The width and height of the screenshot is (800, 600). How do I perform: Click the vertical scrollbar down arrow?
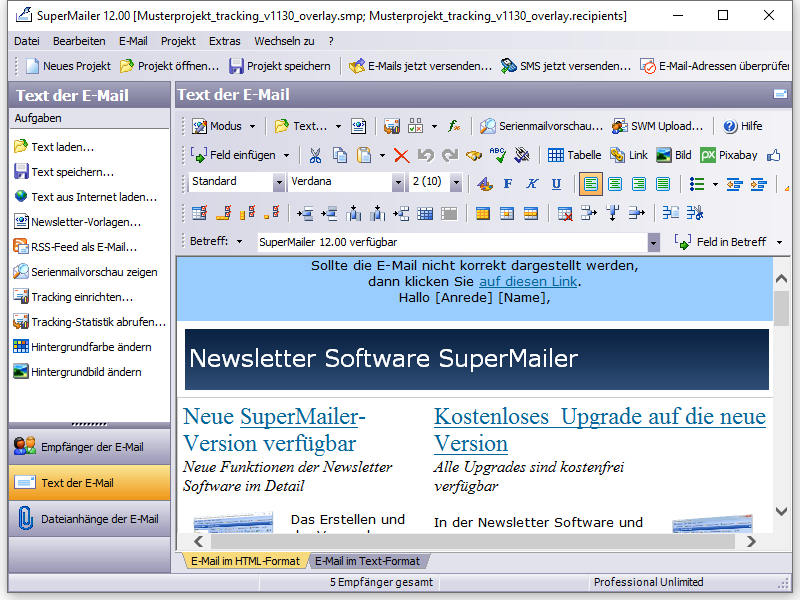pyautogui.click(x=781, y=511)
